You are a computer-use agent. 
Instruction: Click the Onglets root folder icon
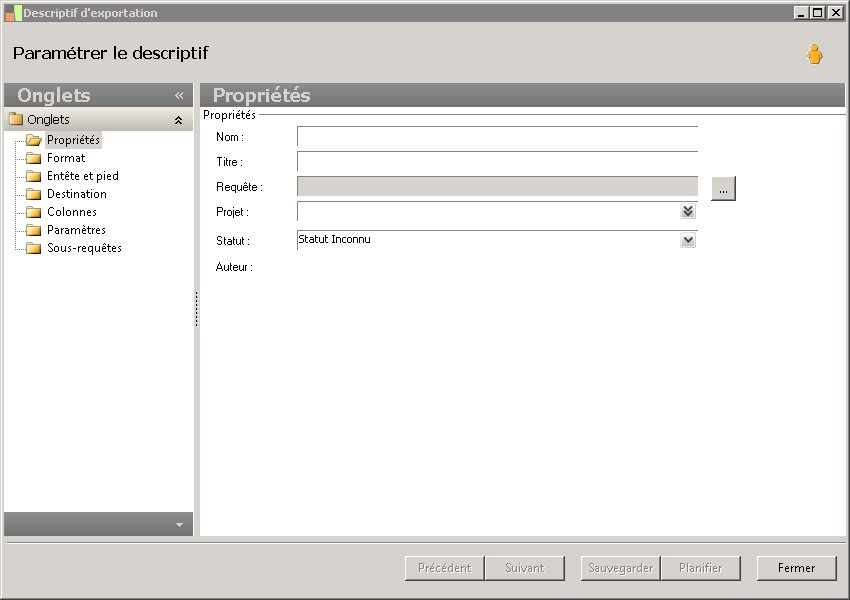[16, 119]
